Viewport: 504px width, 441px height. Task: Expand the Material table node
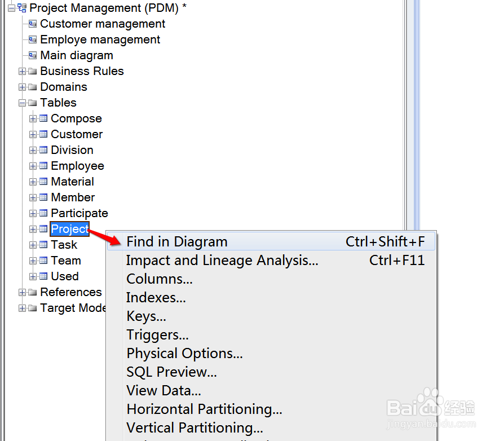click(33, 182)
